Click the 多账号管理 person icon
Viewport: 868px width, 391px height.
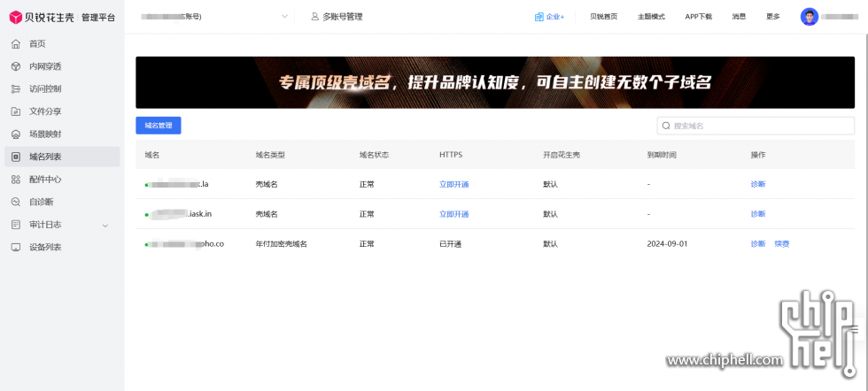pos(315,17)
